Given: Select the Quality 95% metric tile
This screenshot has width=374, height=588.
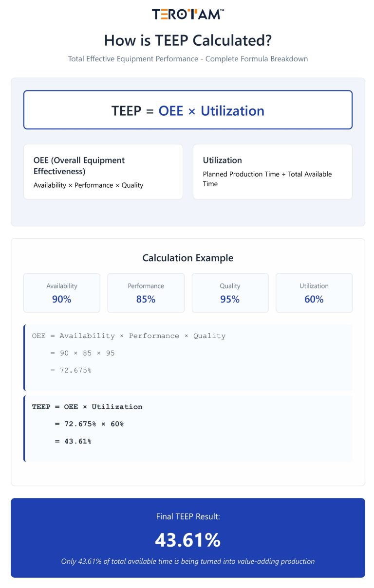Looking at the screenshot, I should click(x=230, y=293).
